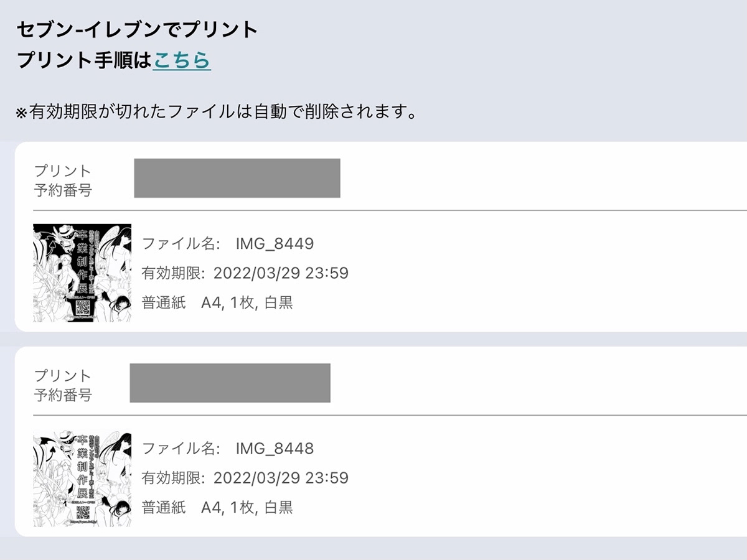Click the ※有効期限が切れたファイル notice text
Image resolution: width=747 pixels, height=560 pixels.
point(216,113)
